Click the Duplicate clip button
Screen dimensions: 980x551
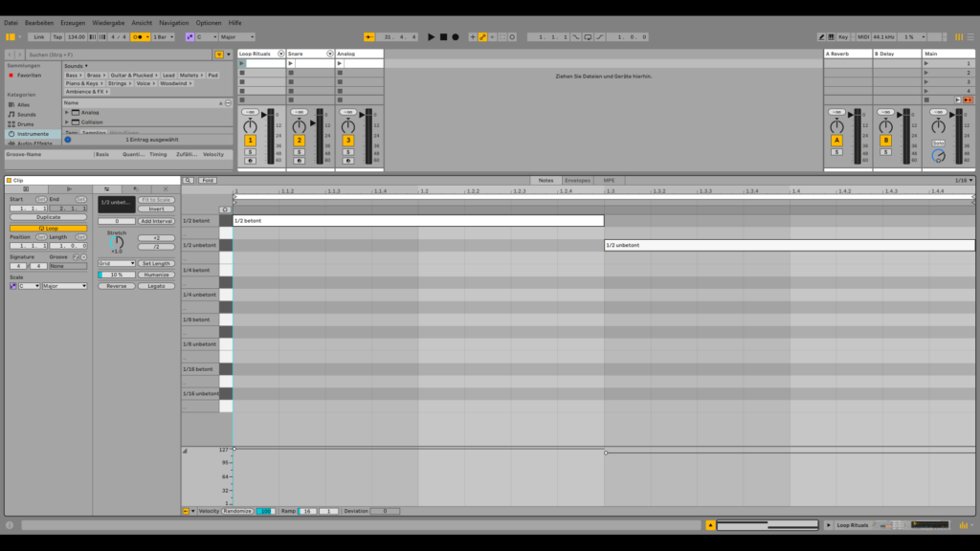(x=48, y=217)
